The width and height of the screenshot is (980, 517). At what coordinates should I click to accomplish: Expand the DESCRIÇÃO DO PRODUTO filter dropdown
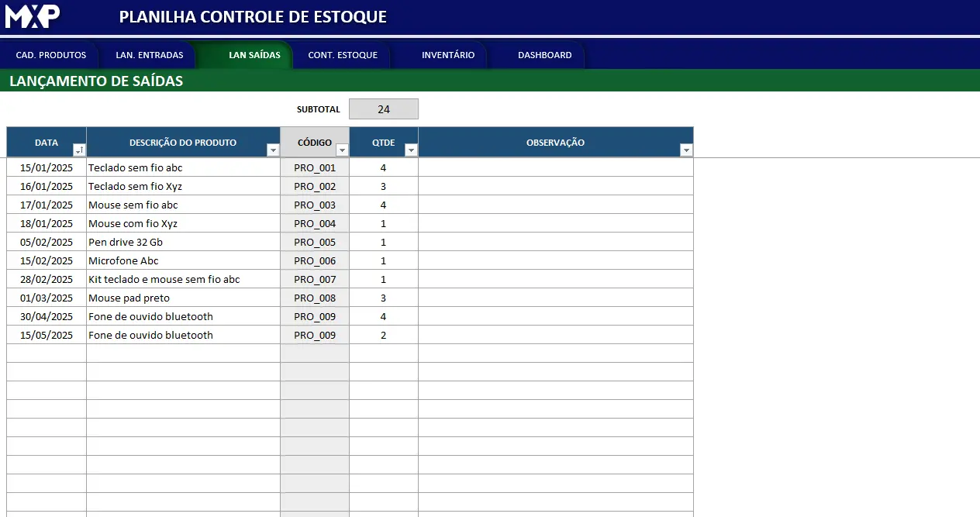273,150
